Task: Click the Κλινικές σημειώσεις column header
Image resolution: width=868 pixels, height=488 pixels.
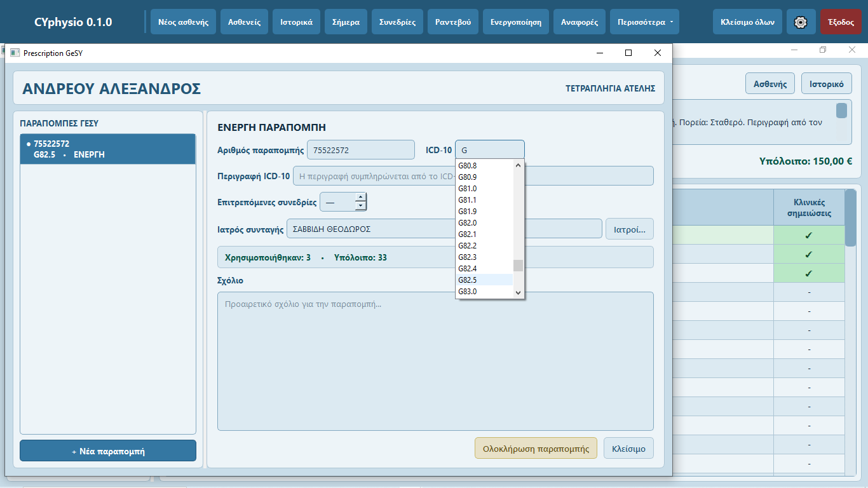Action: point(809,208)
